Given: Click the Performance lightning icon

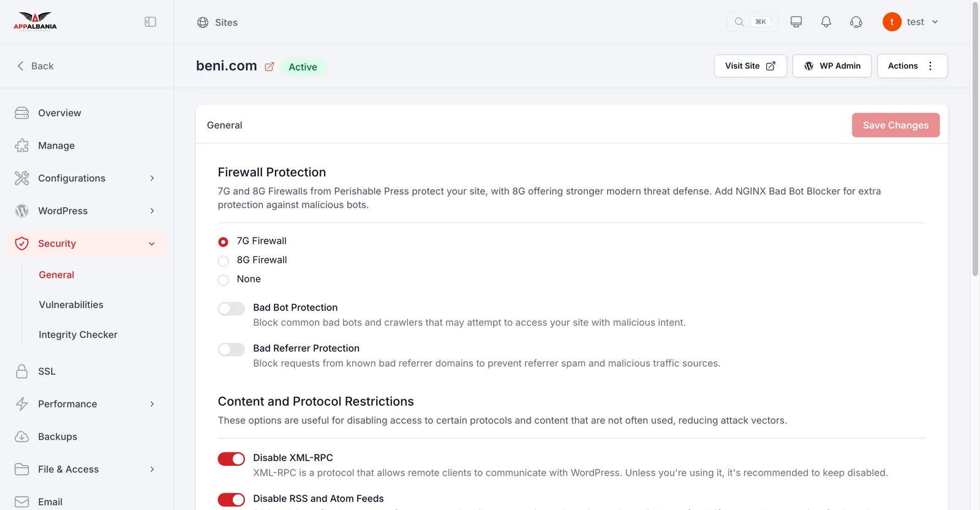Looking at the screenshot, I should 22,404.
